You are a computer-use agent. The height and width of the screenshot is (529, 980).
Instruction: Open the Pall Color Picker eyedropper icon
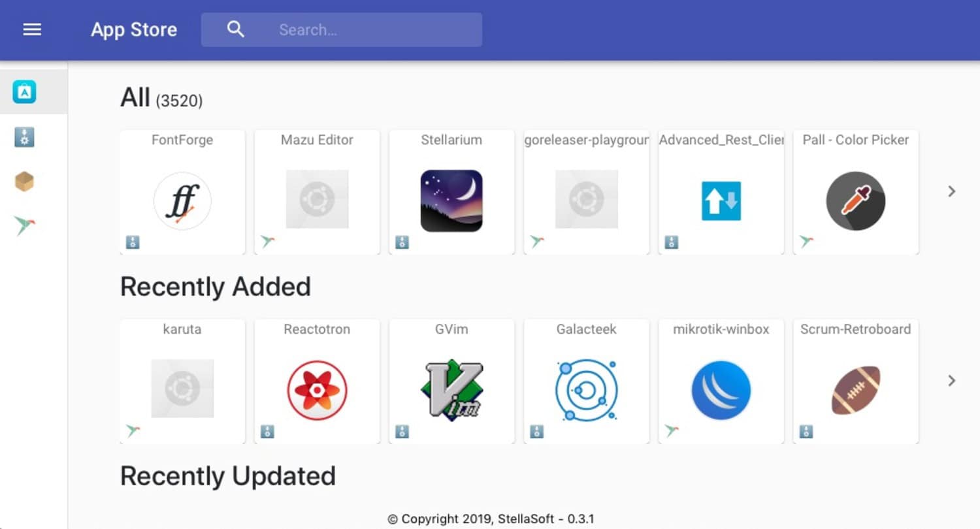click(856, 201)
